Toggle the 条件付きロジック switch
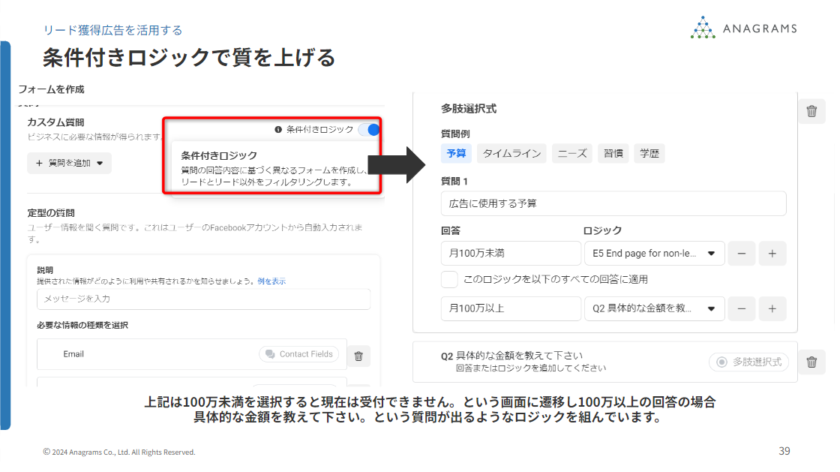The image size is (840, 472). [370, 130]
